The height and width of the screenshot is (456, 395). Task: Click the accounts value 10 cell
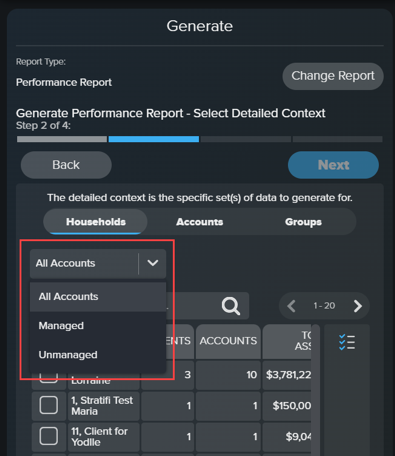[x=228, y=375]
